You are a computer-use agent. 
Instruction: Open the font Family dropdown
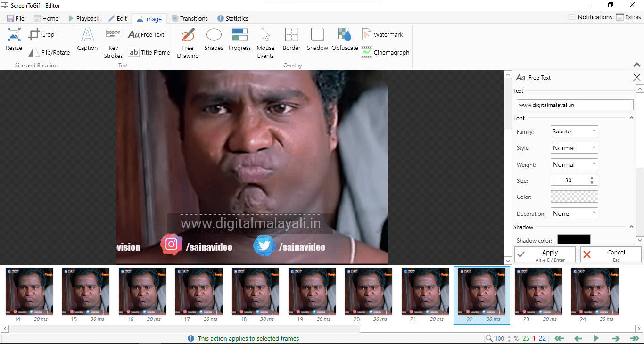click(x=574, y=131)
